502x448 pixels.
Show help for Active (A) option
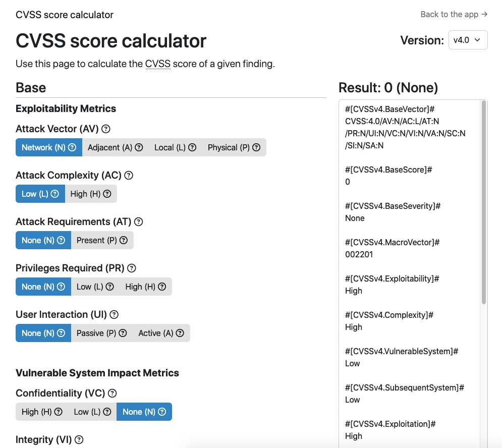coord(180,333)
